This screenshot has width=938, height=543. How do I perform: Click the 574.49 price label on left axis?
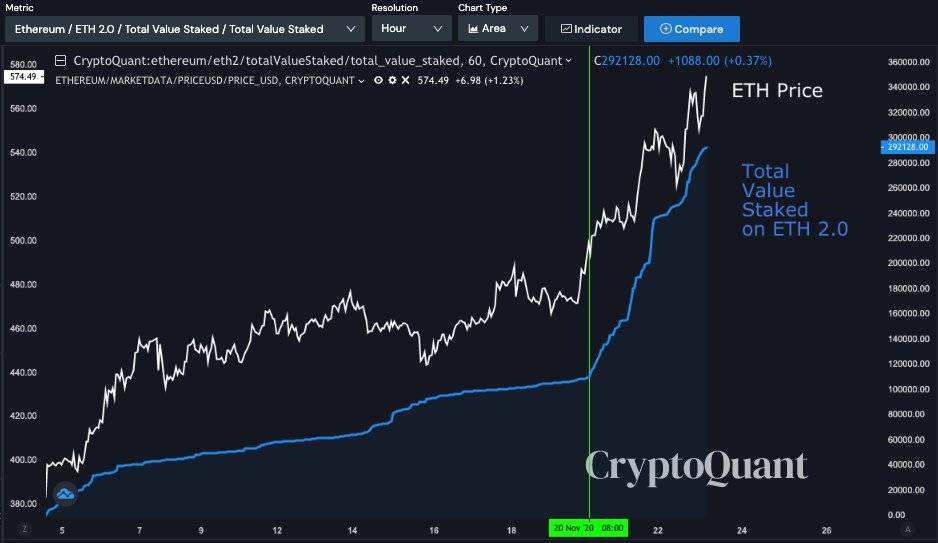24,77
